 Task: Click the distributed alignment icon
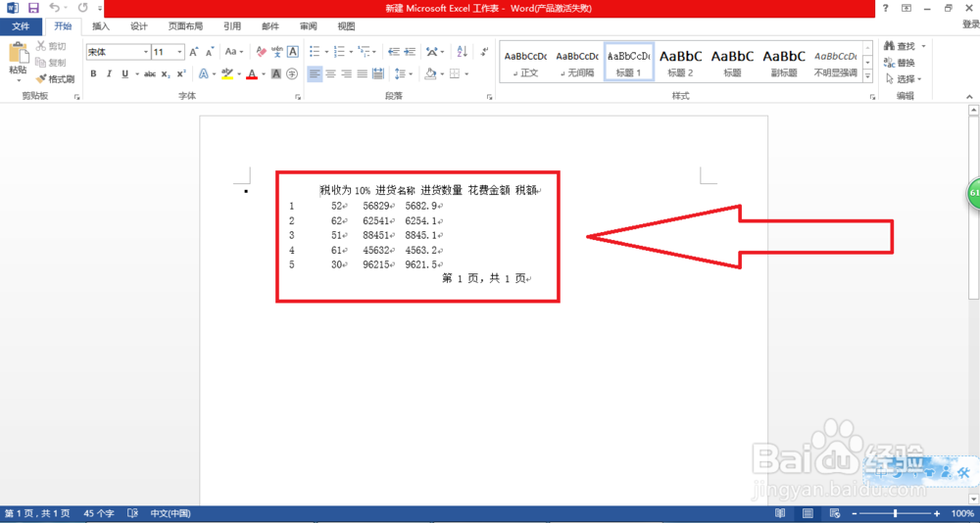[x=377, y=73]
